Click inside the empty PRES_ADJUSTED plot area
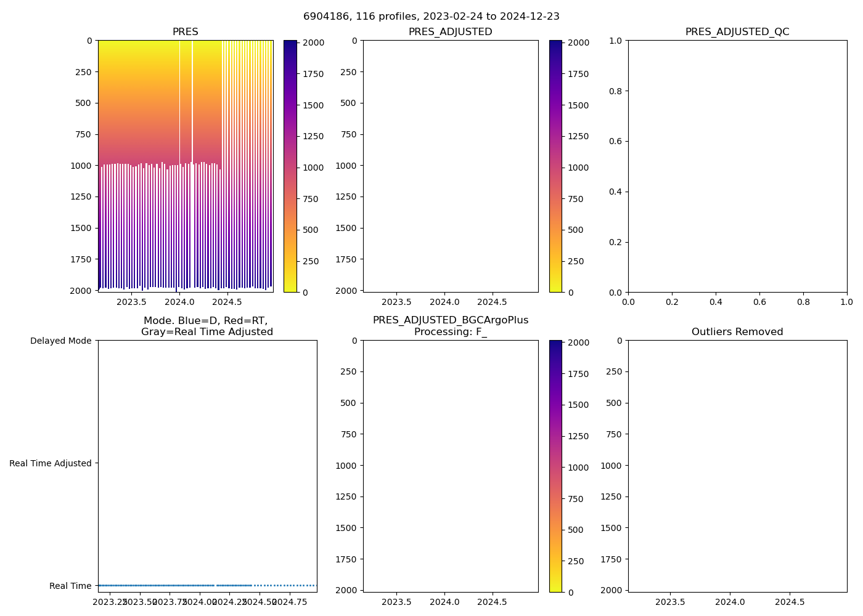The width and height of the screenshot is (863, 616). click(x=450, y=166)
